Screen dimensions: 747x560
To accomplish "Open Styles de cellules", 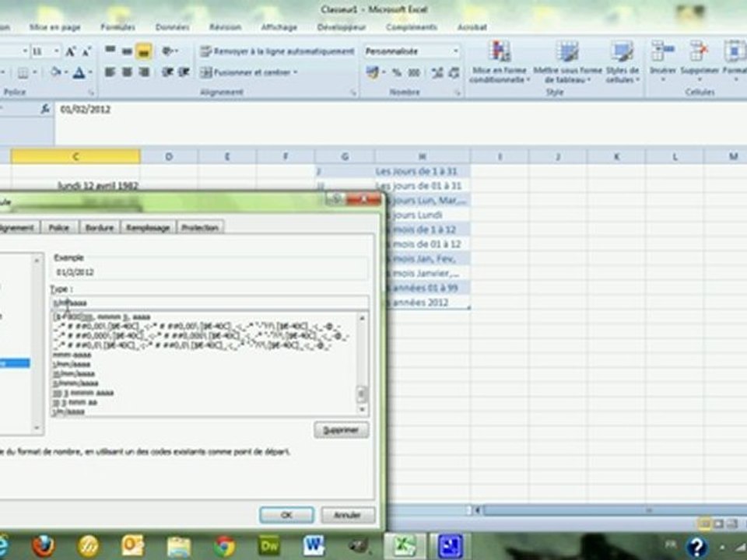I will coord(622,62).
